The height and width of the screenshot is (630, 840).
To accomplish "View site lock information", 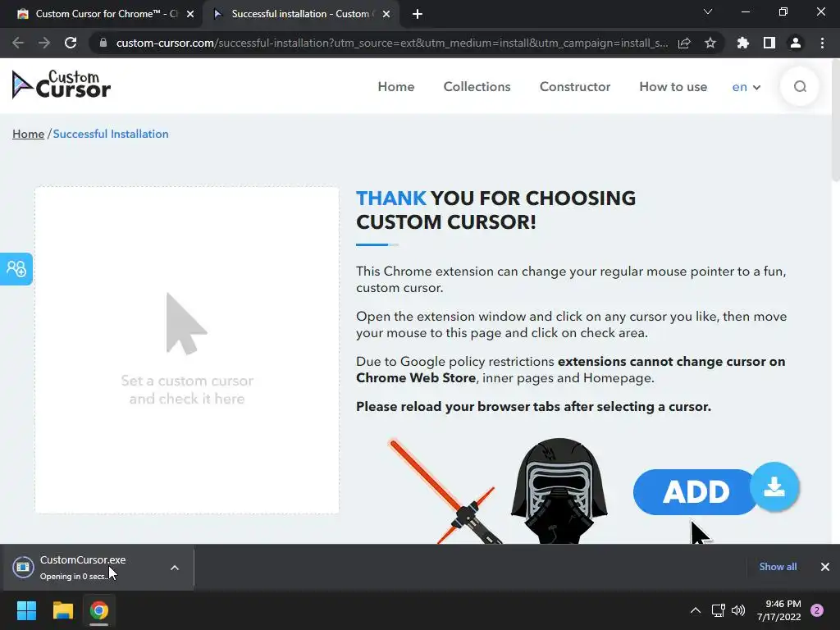I will tap(103, 43).
